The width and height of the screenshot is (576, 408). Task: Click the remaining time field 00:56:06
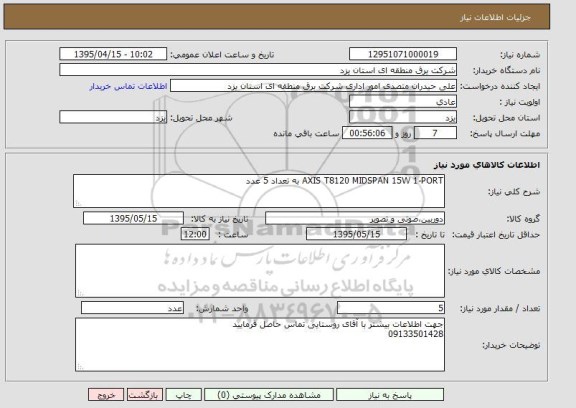[367, 133]
